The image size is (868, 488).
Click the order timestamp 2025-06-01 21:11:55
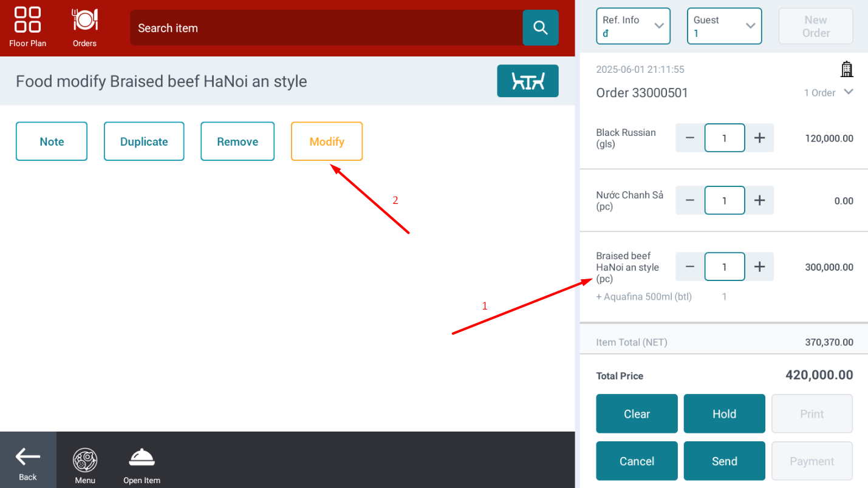pyautogui.click(x=640, y=69)
